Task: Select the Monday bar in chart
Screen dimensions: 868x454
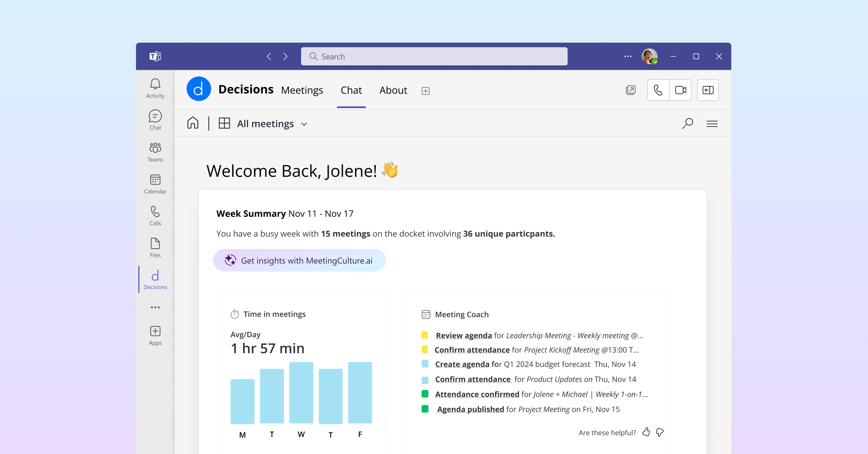Action: pos(242,401)
